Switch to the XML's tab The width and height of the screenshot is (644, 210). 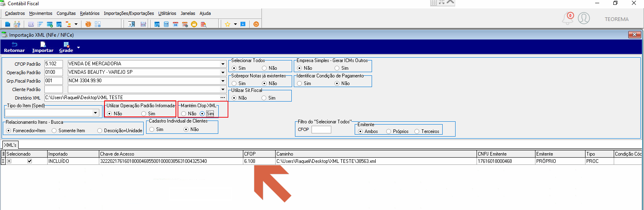(x=10, y=145)
